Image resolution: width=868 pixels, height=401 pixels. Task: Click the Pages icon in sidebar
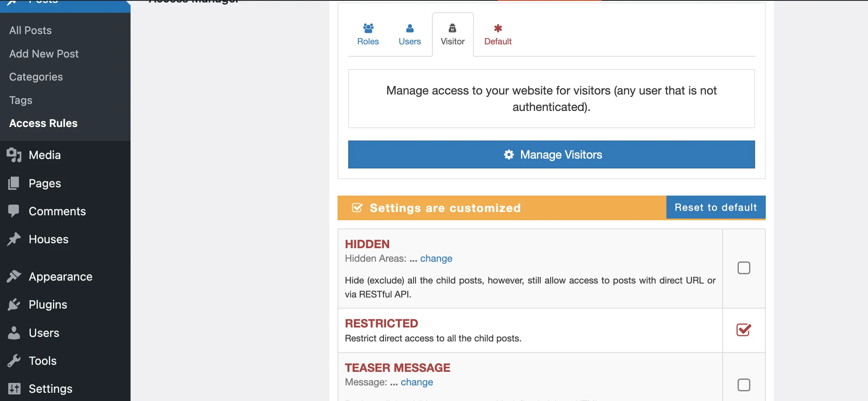(x=14, y=183)
